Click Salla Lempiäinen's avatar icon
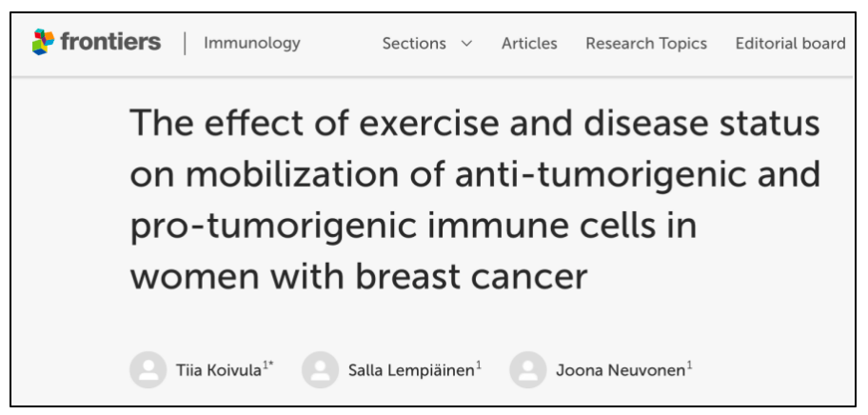Image resolution: width=868 pixels, height=415 pixels. (x=320, y=371)
